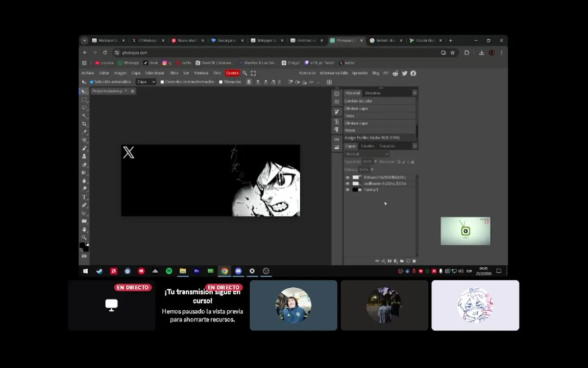Select the Magic Wand tool

(84, 116)
